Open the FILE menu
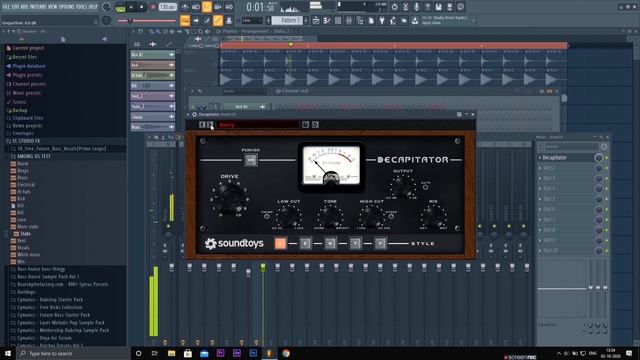 pos(6,7)
